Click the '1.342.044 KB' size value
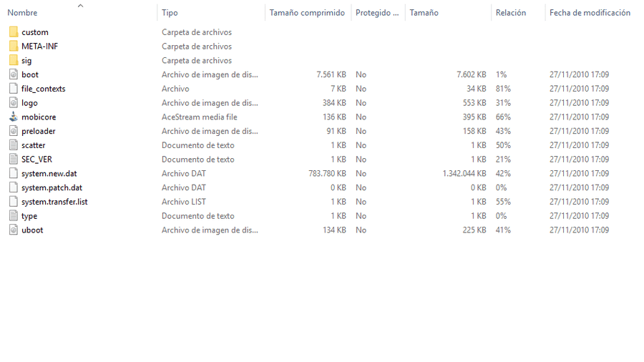Viewport: 644px width, 362px height. tap(464, 174)
